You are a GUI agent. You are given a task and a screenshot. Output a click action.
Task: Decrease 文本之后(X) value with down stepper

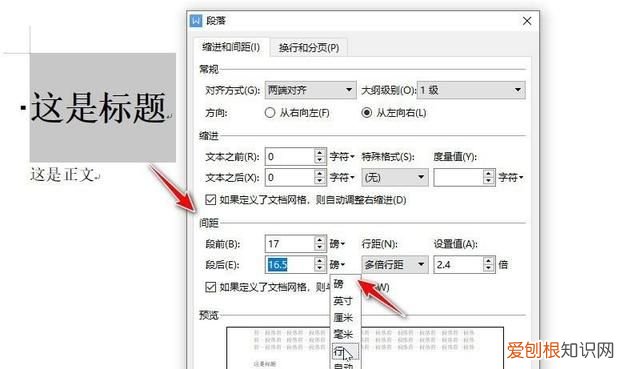click(320, 182)
